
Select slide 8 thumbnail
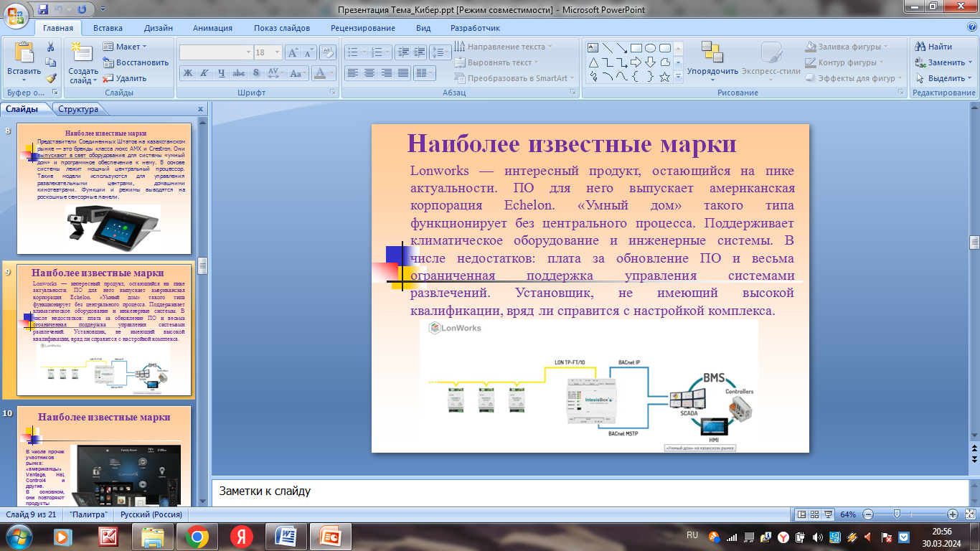pos(105,190)
